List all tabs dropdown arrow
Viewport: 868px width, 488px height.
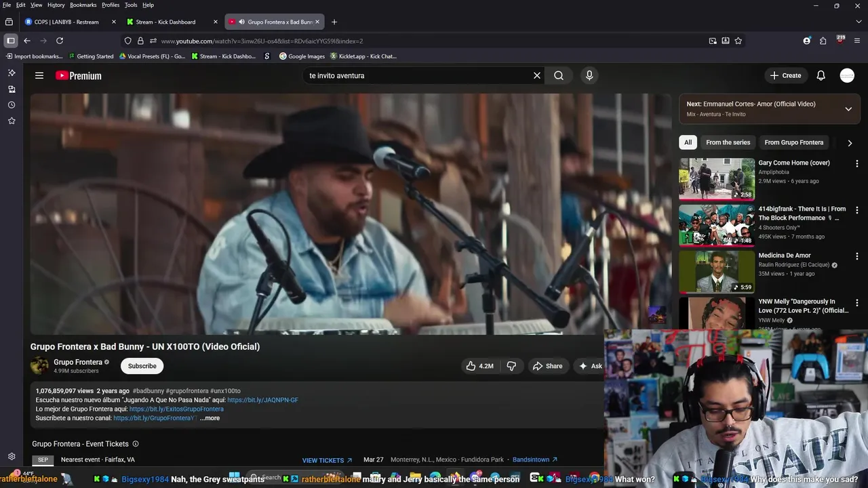(858, 22)
